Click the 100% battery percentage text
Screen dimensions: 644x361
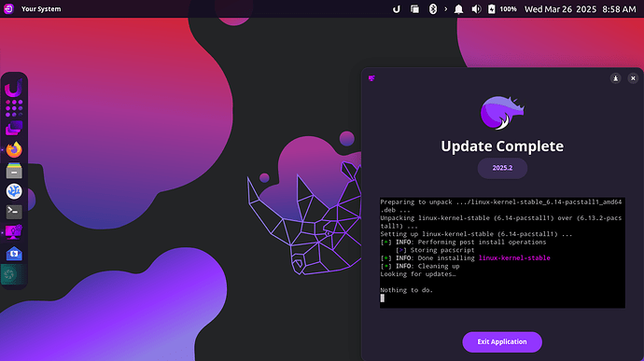point(508,8)
